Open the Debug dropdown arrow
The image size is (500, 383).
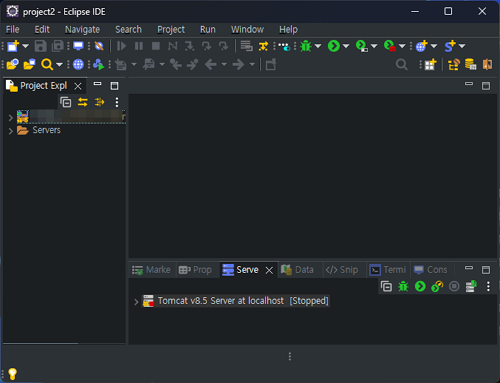tap(318, 46)
